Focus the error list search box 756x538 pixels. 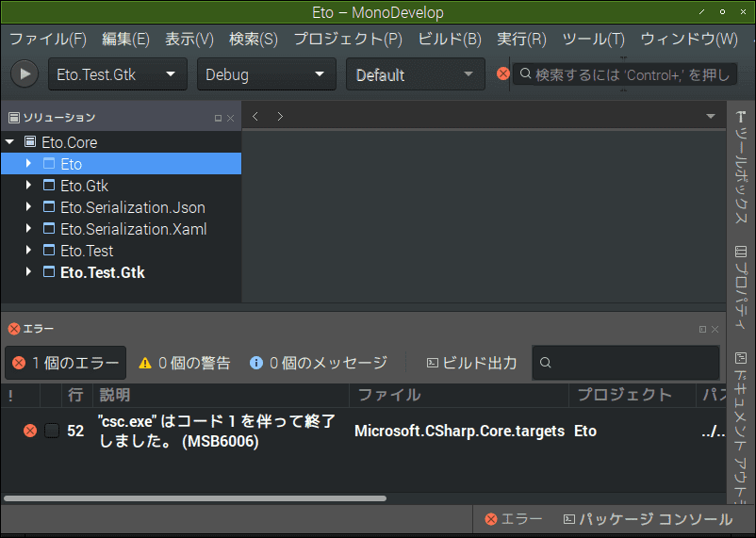click(x=626, y=363)
